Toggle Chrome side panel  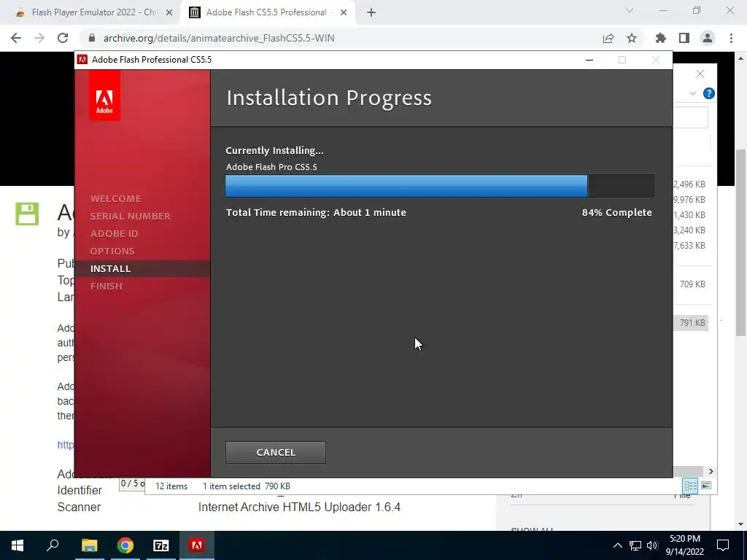click(x=684, y=38)
